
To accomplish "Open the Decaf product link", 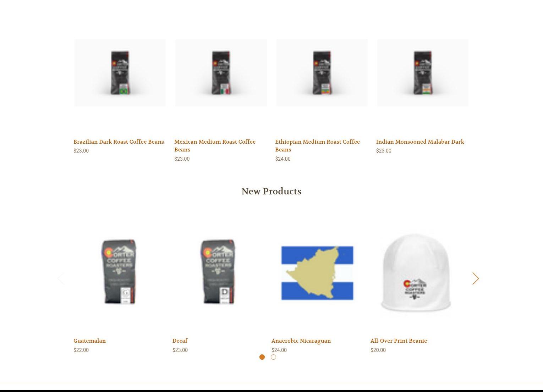I will coord(180,341).
